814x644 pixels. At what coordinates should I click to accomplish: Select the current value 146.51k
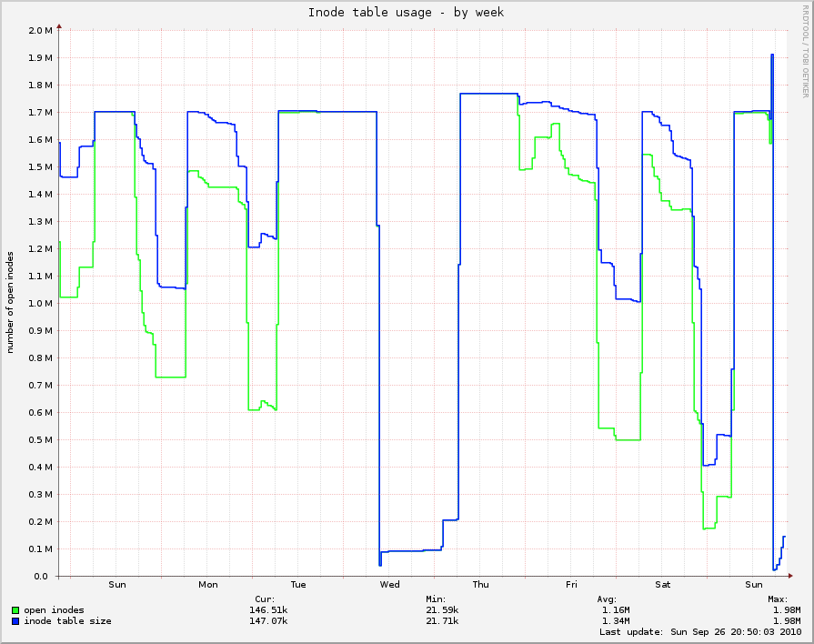click(x=268, y=610)
